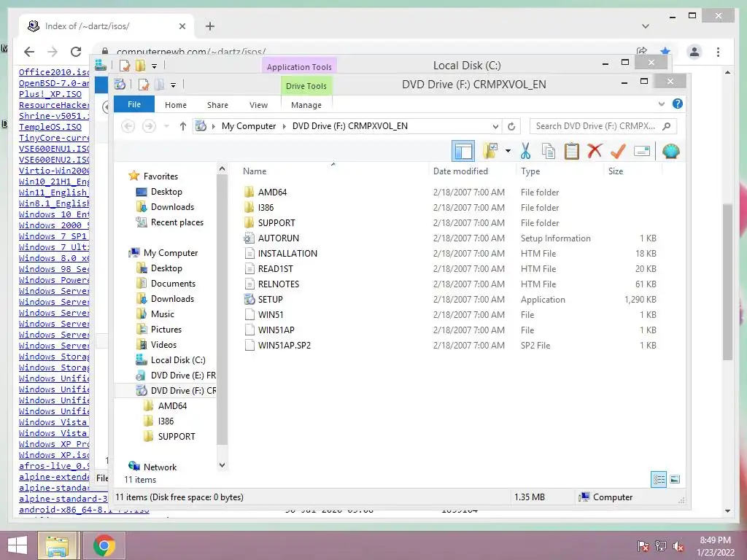Sort by the Date modified column header
Image resolution: width=747 pixels, height=560 pixels.
coord(461,171)
